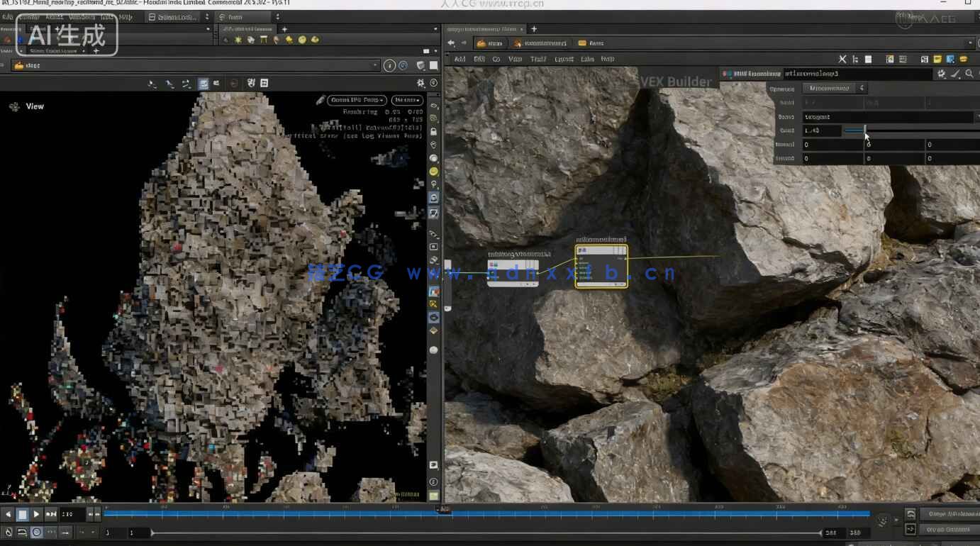Expand the stage path dropdown arrow

(x=376, y=65)
